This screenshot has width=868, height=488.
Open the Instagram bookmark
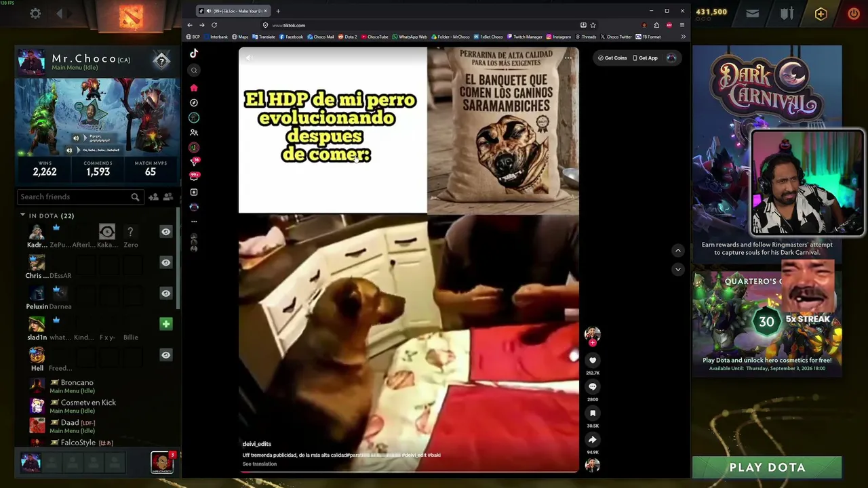[559, 37]
